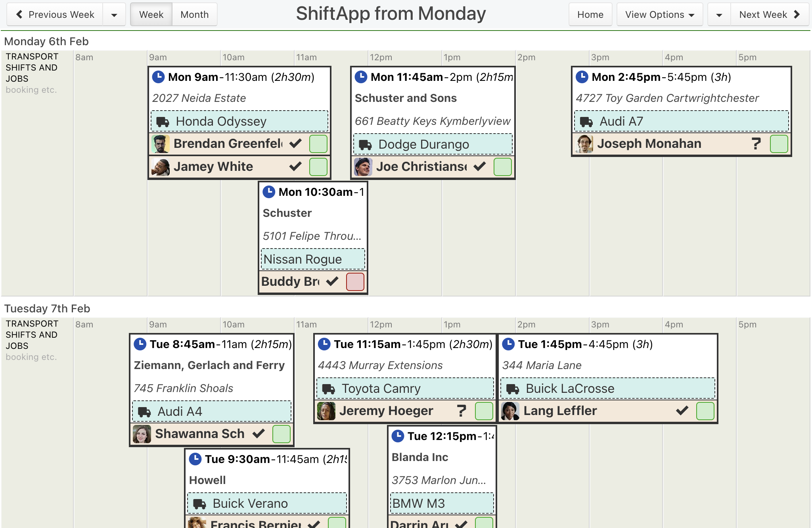The width and height of the screenshot is (812, 528).
Task: Switch to Month view
Action: pos(195,15)
